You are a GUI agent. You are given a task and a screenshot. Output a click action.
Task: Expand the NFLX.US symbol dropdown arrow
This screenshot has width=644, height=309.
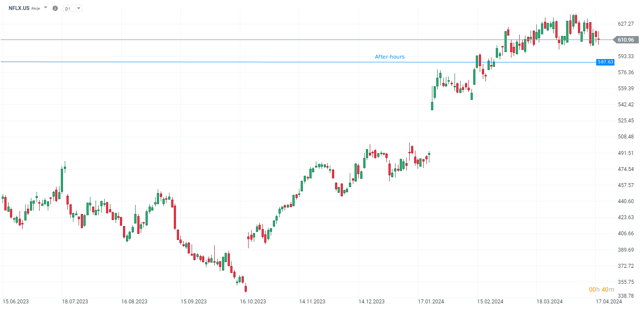point(46,8)
